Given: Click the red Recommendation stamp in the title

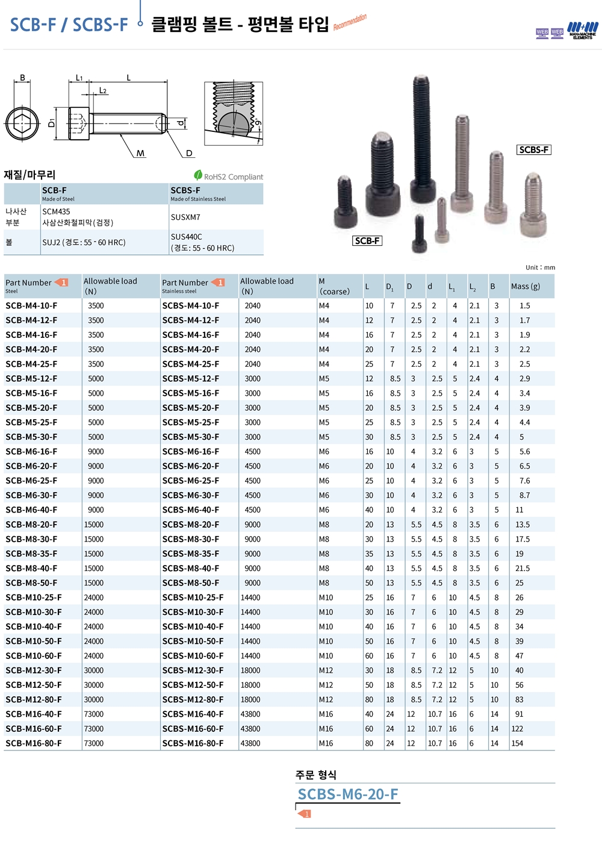Looking at the screenshot, I should coord(350,22).
